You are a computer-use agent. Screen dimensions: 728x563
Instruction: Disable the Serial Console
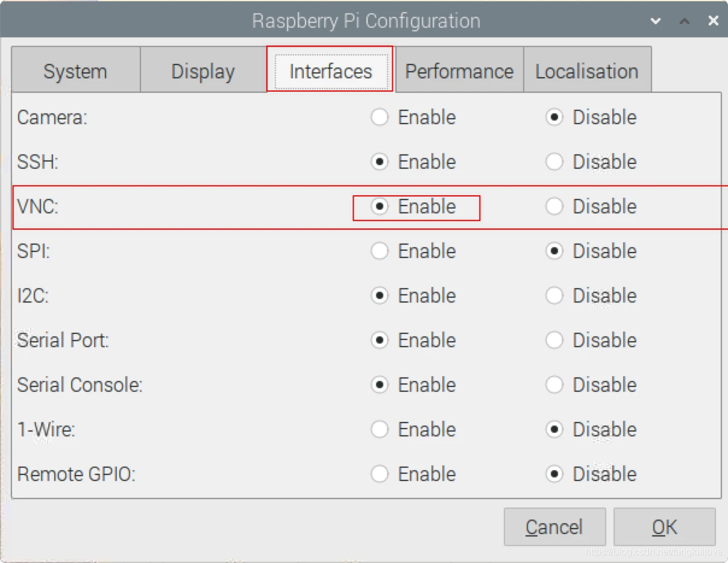coord(591,385)
